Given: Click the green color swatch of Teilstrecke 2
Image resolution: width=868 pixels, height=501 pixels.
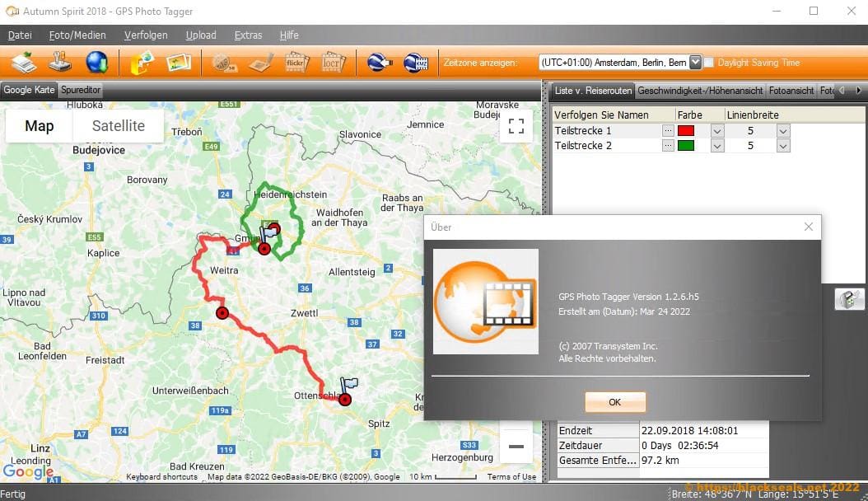Looking at the screenshot, I should coord(685,146).
